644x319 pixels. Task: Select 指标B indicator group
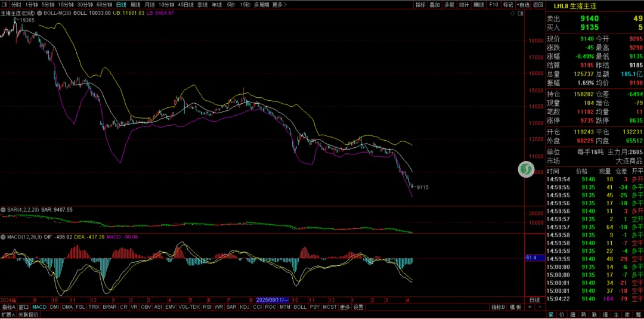click(499, 307)
